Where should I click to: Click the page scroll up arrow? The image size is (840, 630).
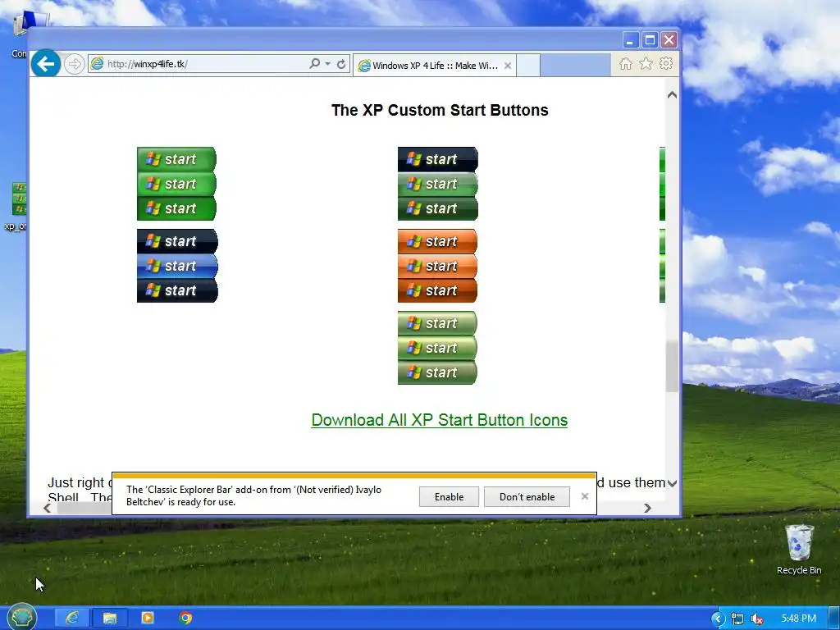click(x=672, y=95)
